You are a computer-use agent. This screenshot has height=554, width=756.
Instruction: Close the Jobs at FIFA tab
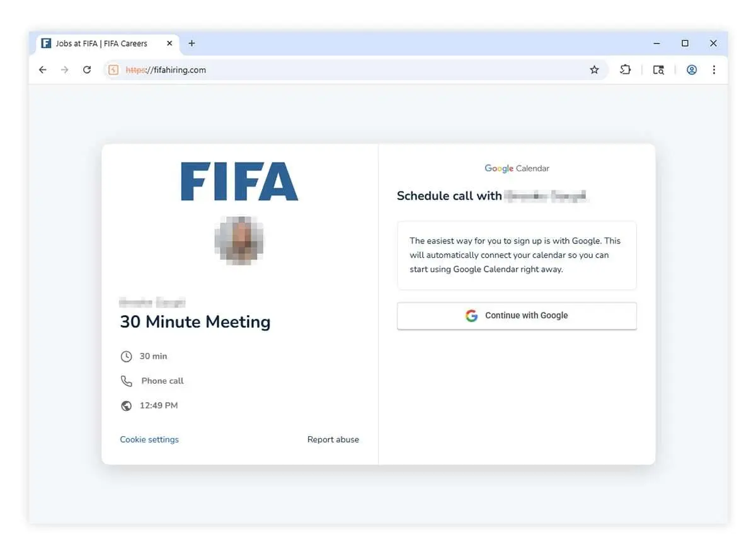pyautogui.click(x=169, y=43)
